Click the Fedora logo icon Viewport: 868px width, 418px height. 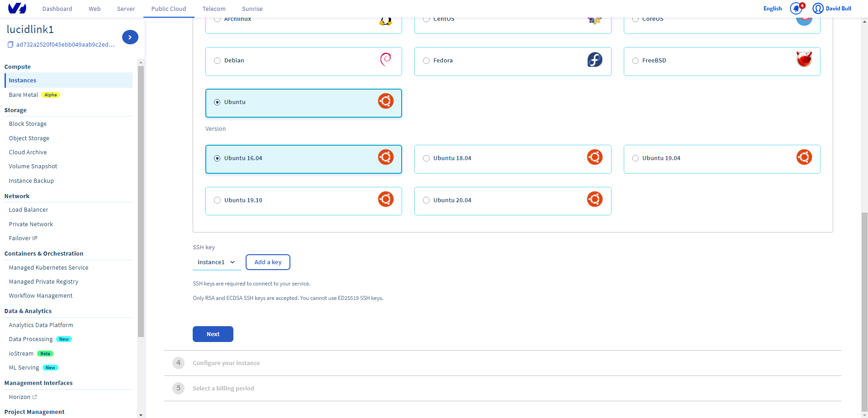click(595, 60)
